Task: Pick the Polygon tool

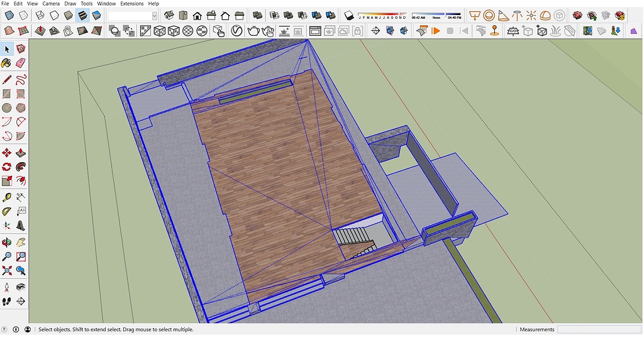Action: point(21,108)
